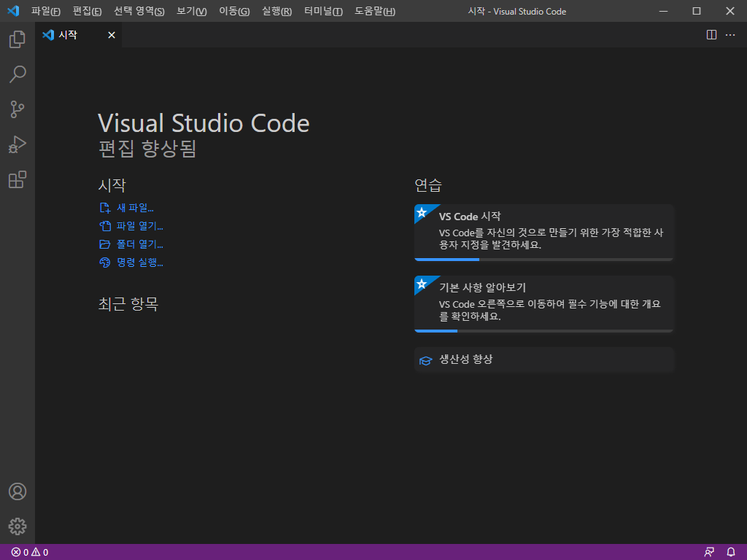Viewport: 747px width, 560px height.
Task: Click the 파일 열기... link
Action: [x=139, y=226]
